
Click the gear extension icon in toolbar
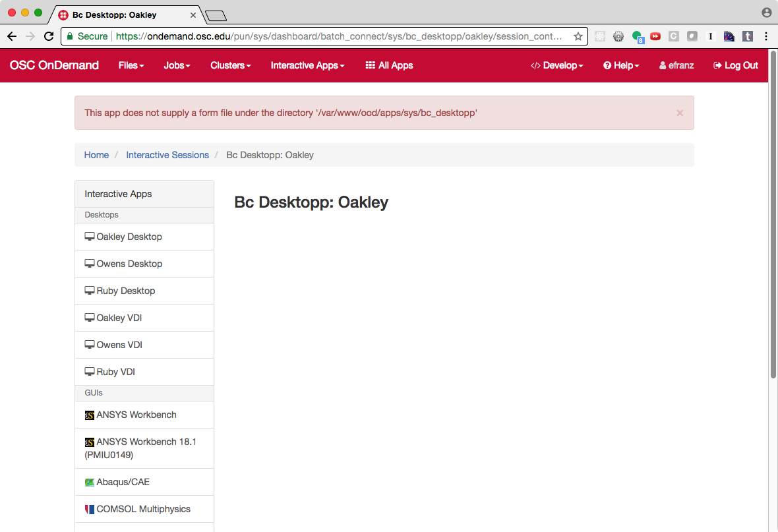[x=618, y=36]
